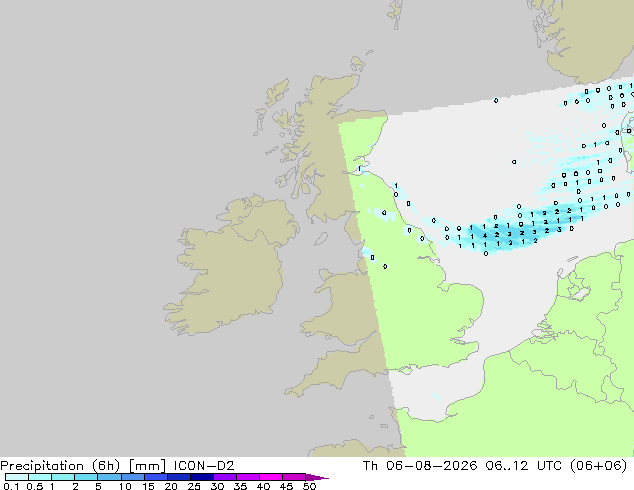
Task: Click the legend label '25'
Action: (x=194, y=486)
